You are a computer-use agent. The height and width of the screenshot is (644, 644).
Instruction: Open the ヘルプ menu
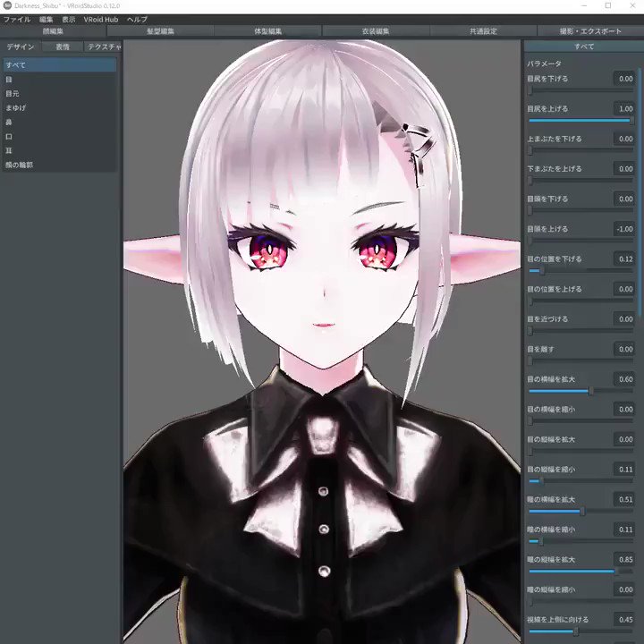[137, 20]
